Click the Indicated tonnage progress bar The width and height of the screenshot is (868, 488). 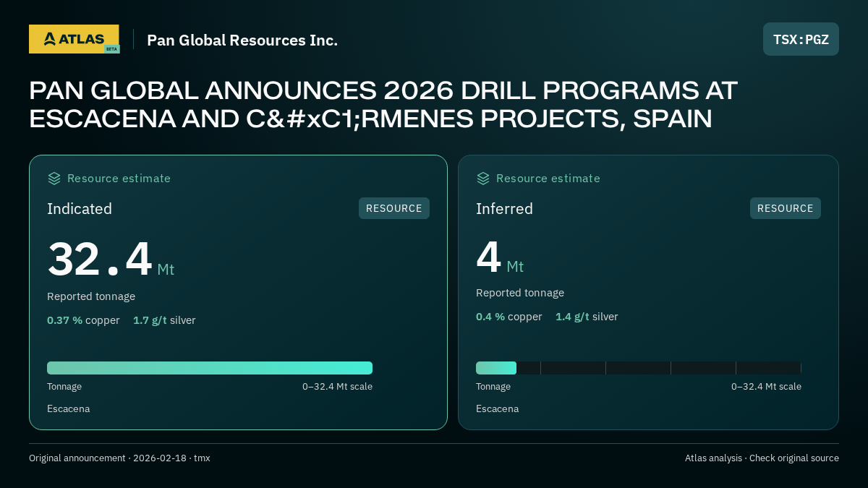point(210,368)
